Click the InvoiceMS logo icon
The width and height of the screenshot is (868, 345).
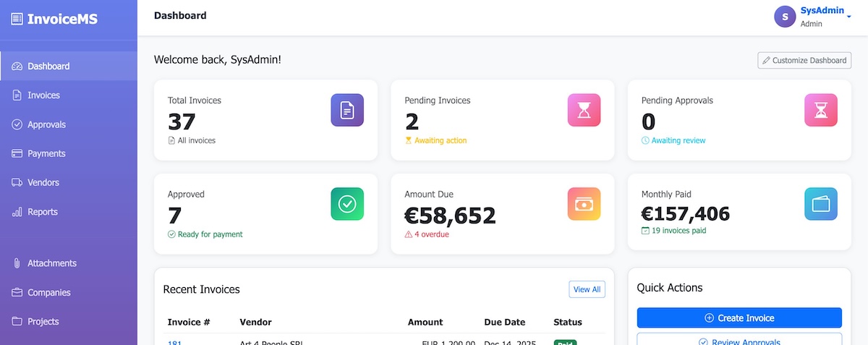pyautogui.click(x=17, y=20)
